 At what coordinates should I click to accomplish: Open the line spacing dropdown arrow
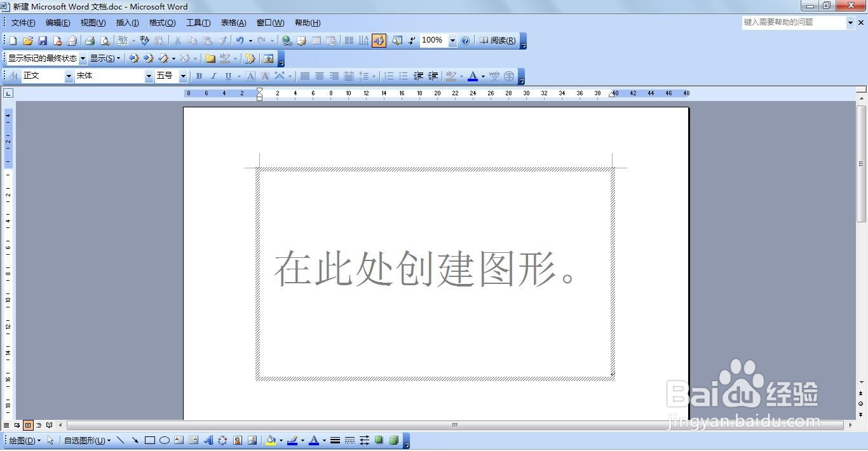[374, 76]
